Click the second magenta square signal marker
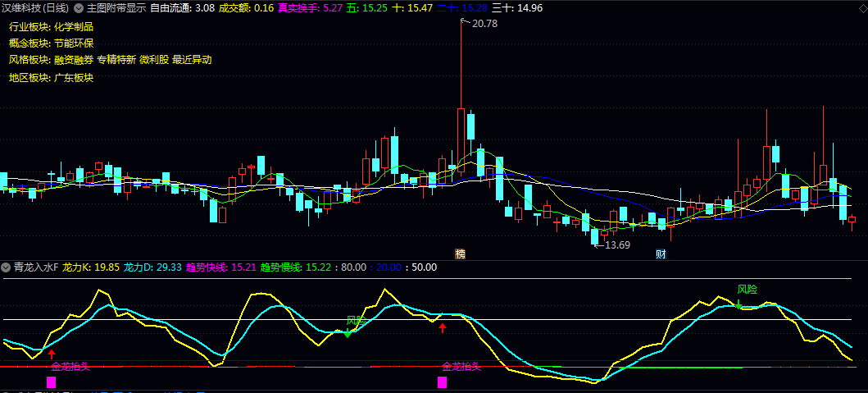This screenshot has height=393, width=868. tap(443, 382)
